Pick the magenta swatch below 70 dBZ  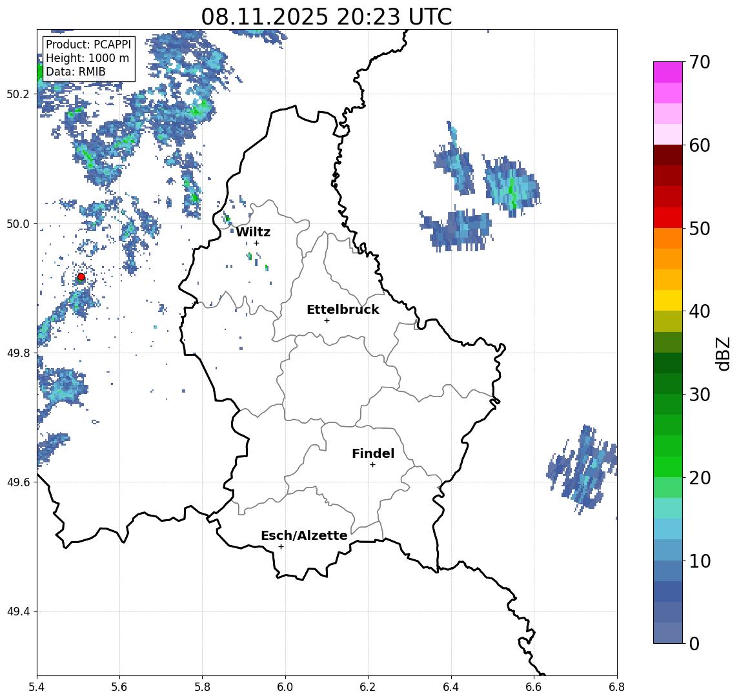(668, 72)
